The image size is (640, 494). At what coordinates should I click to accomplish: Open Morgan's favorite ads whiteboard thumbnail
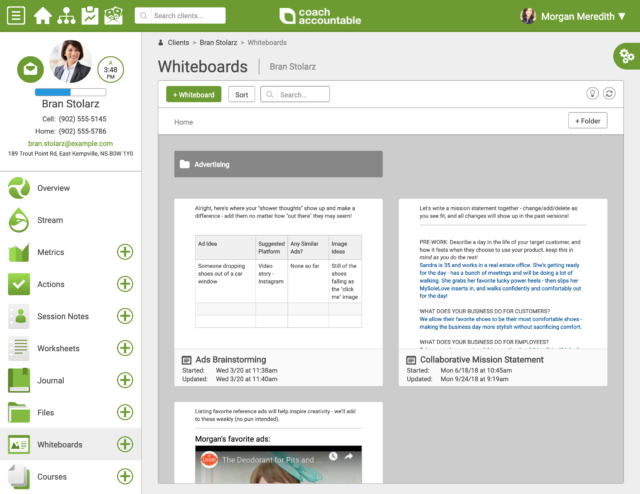(278, 443)
